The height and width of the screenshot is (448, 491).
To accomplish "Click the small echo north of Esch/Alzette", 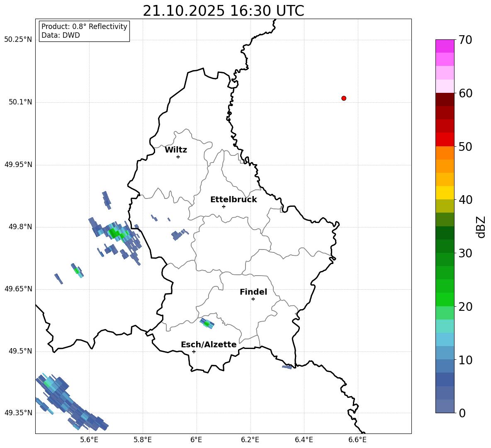I will point(207,324).
